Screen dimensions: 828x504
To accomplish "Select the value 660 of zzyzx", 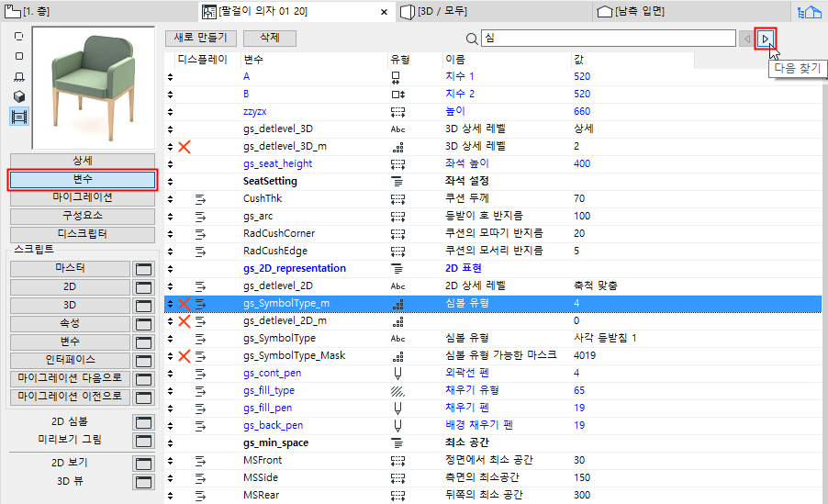I will (582, 111).
